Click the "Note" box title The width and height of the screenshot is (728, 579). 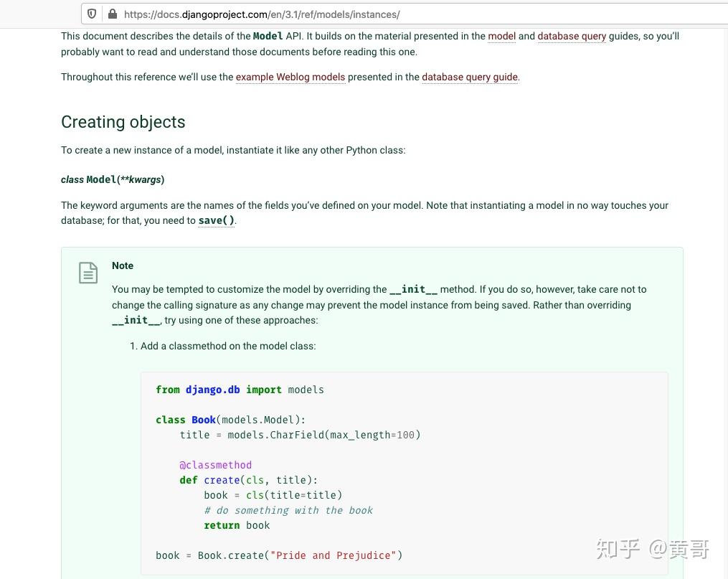tap(123, 265)
